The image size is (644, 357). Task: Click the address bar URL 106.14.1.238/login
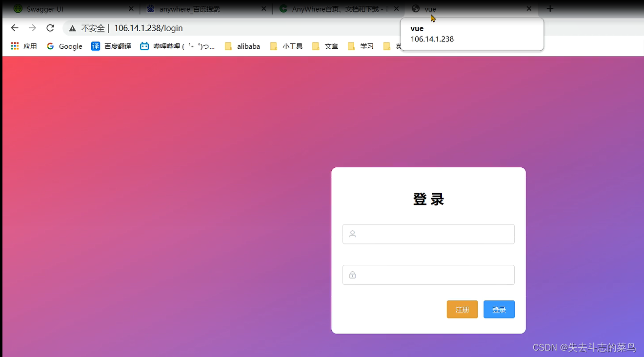(148, 28)
